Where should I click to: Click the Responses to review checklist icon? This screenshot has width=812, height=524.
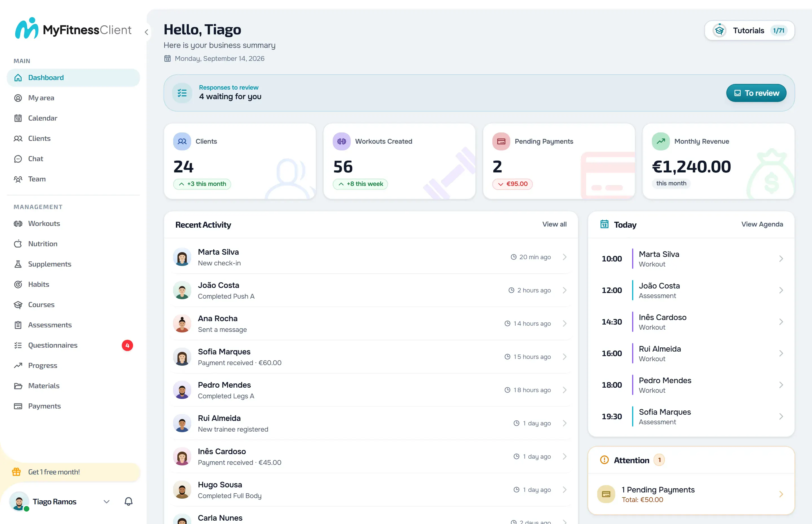182,93
